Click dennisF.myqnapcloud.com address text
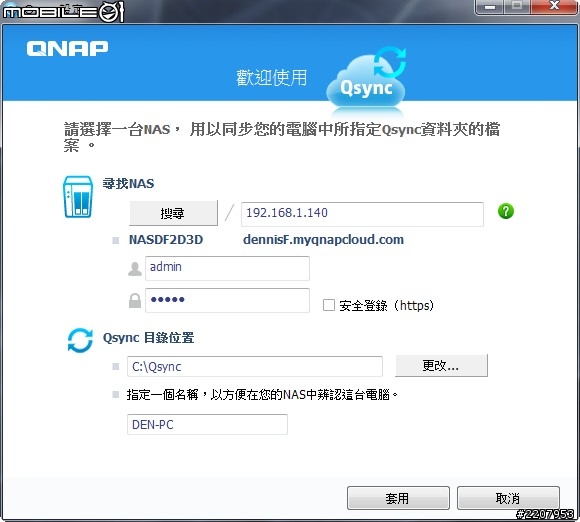Viewport: 580px width, 522px height. pyautogui.click(x=323, y=240)
